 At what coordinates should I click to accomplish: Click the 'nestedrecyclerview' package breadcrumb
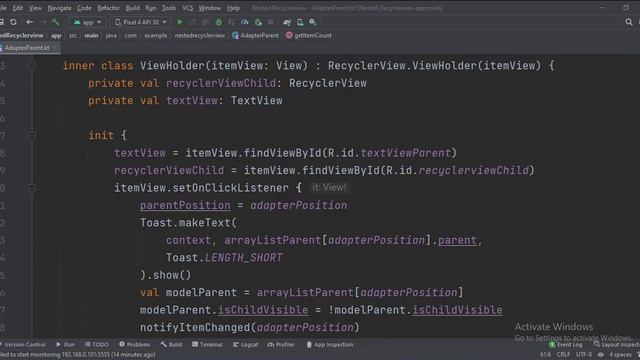(200, 36)
